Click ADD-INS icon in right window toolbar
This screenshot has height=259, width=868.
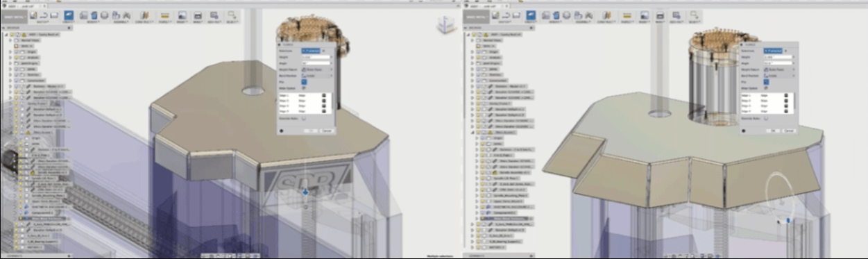click(676, 15)
